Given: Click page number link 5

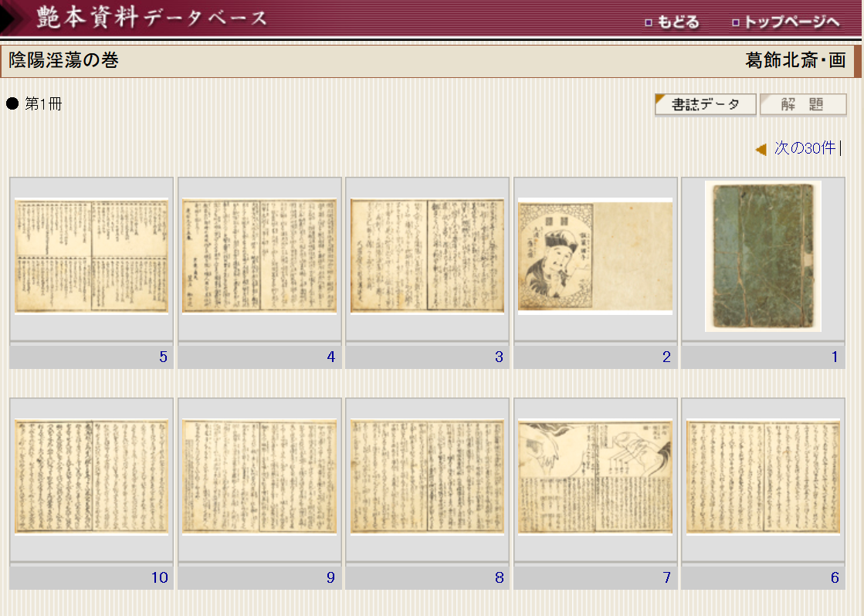Looking at the screenshot, I should pos(163,357).
